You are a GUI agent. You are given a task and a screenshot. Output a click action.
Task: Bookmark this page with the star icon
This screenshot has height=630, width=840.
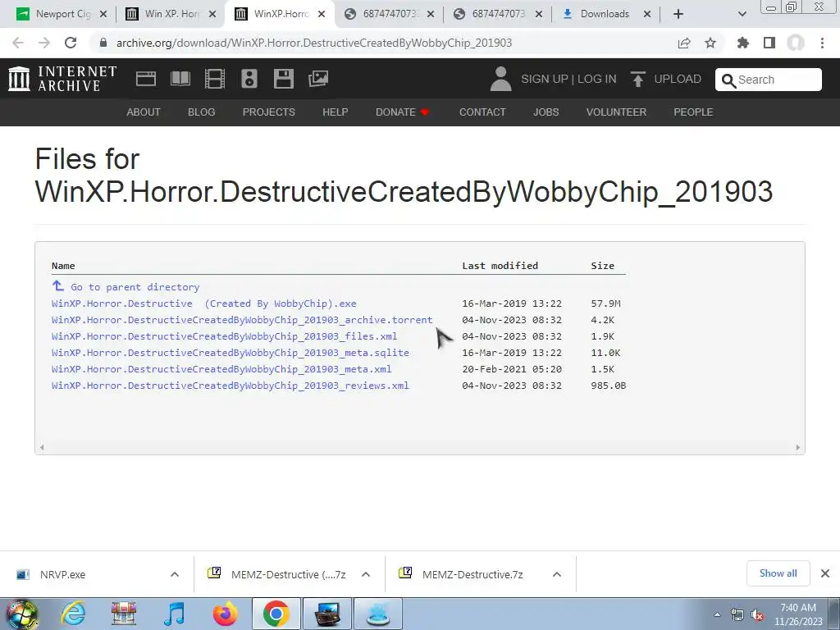[x=710, y=43]
